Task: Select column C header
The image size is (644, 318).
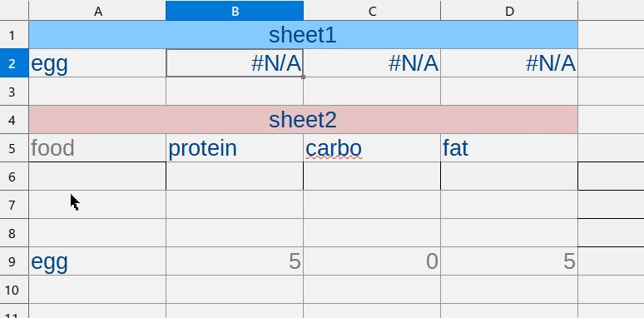Action: pyautogui.click(x=372, y=11)
